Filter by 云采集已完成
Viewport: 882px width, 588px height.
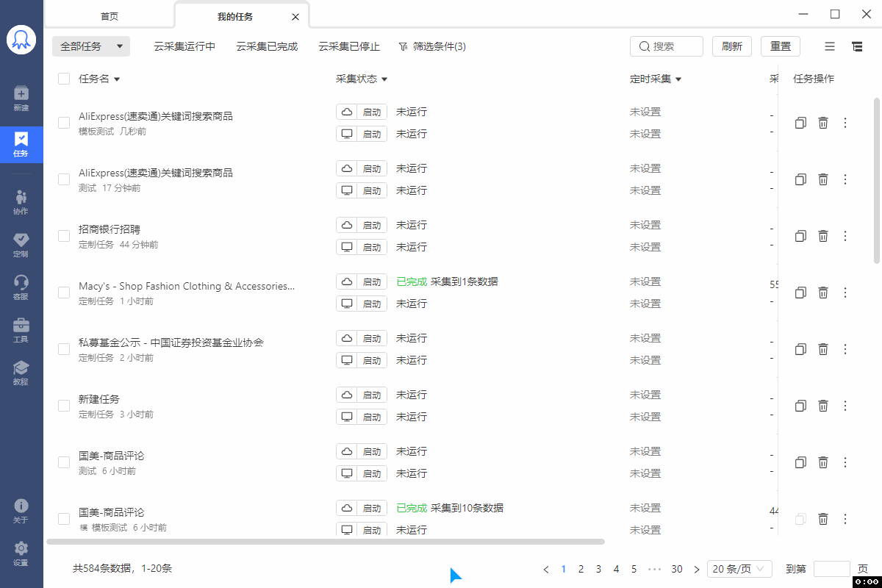267,46
